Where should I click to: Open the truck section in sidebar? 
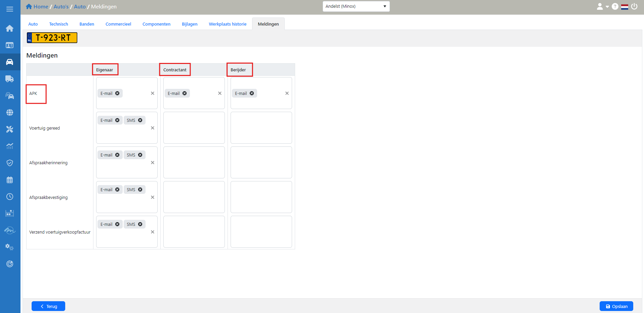click(10, 79)
